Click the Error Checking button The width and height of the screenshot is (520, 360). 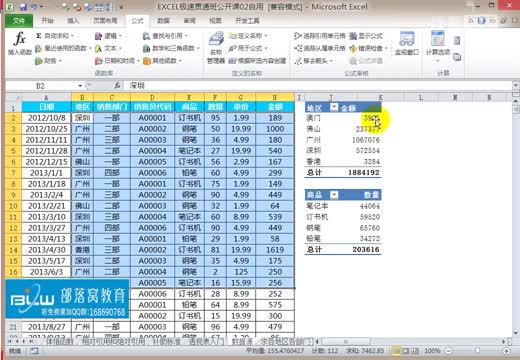[x=368, y=48]
